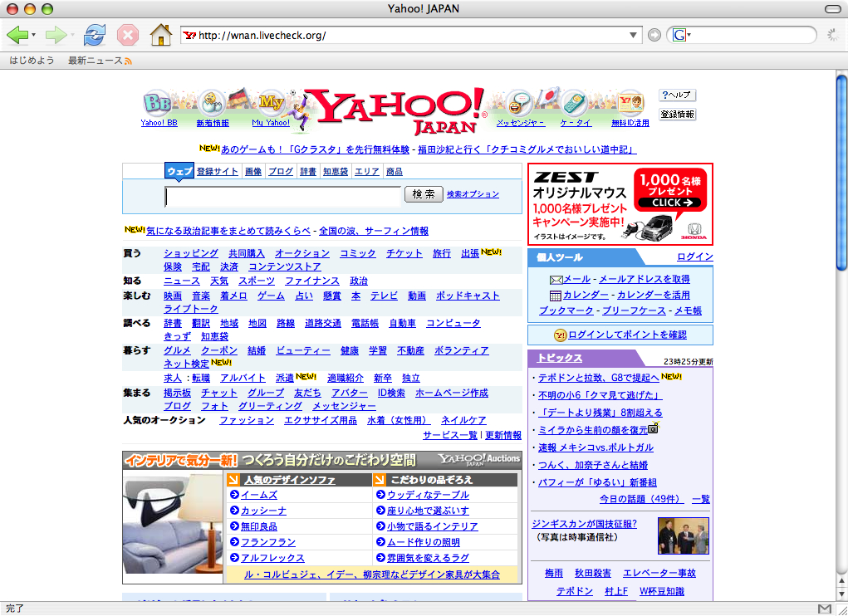848x616 pixels.
Task: Click the scrollbar down arrow
Action: [x=842, y=595]
